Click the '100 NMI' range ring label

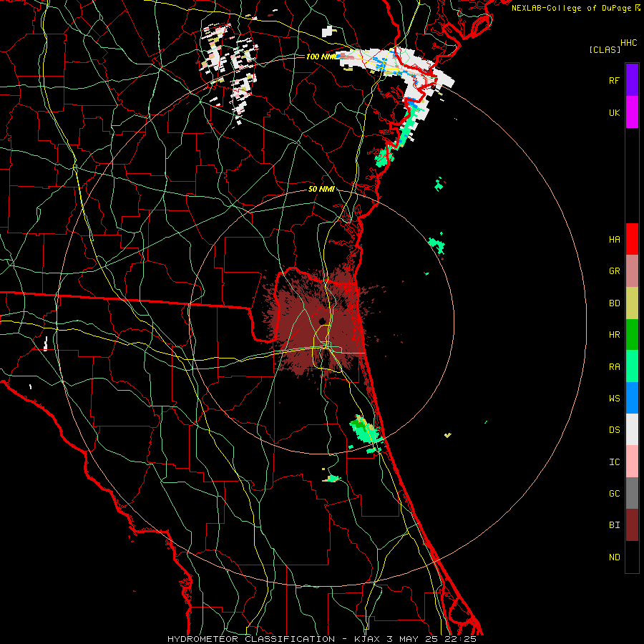click(321, 57)
